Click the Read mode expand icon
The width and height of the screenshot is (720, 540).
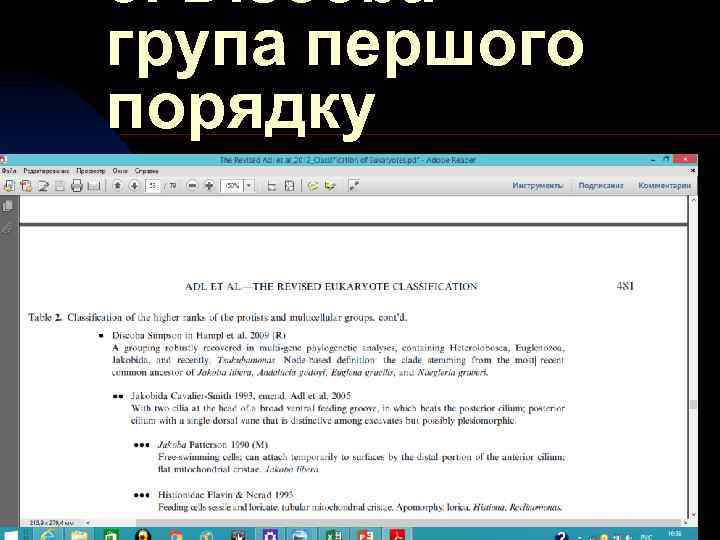coord(353,186)
